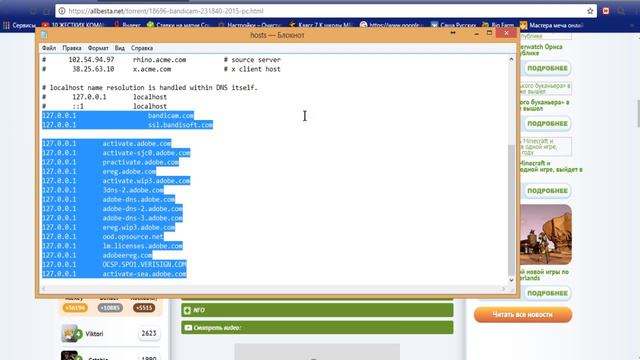Image resolution: width=640 pixels, height=360 pixels.
Task: Click ПОДРОБНЕЕ under the Borderlands news image
Action: pos(547,293)
